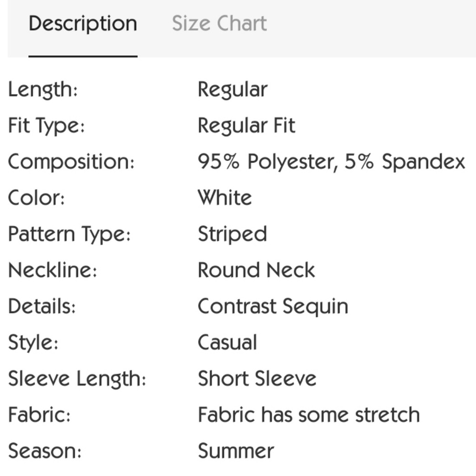Click the Round Neck value
The width and height of the screenshot is (476, 476).
tap(256, 270)
